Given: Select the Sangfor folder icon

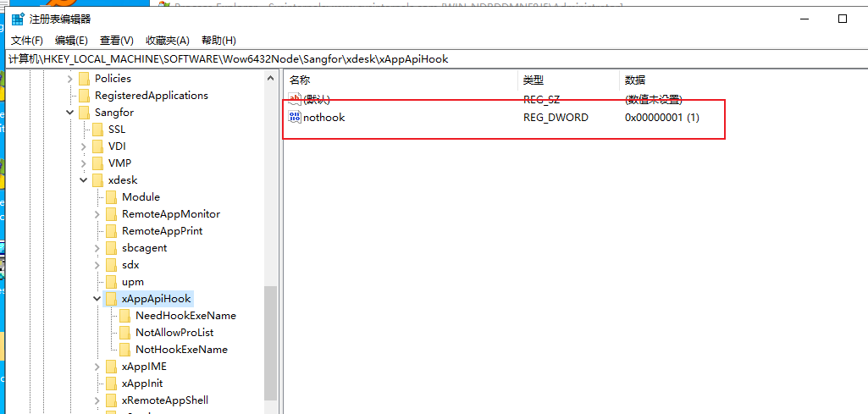Looking at the screenshot, I should coord(84,113).
